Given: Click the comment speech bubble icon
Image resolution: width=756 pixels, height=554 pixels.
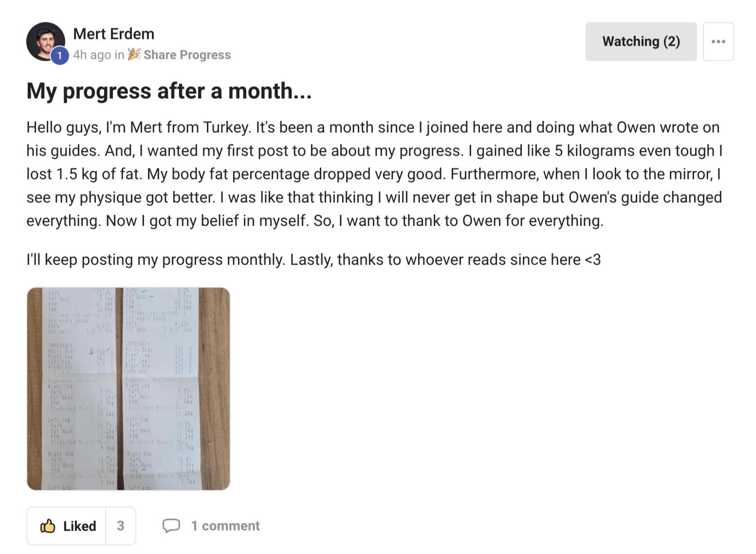Looking at the screenshot, I should 171,526.
